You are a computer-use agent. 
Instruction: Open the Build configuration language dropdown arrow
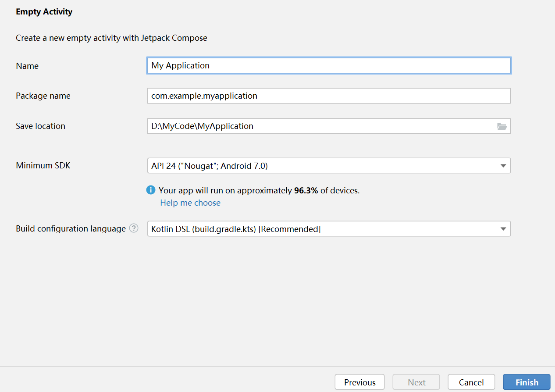pos(503,228)
